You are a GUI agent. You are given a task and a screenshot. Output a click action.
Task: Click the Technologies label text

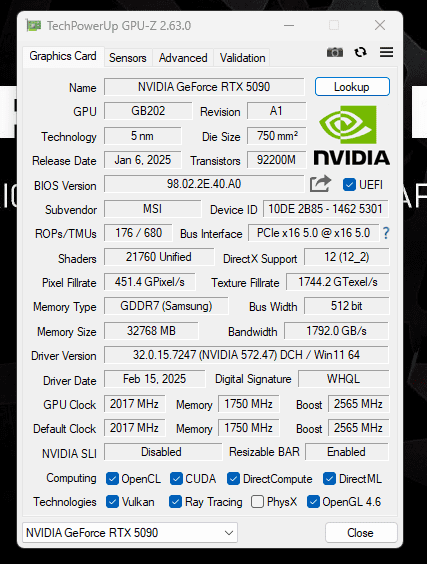pos(65,502)
